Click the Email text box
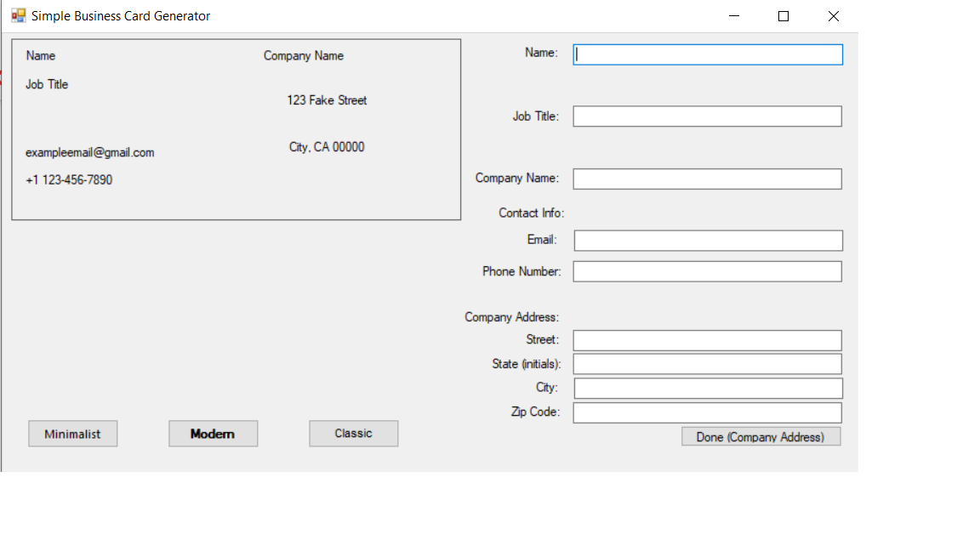This screenshot has height=551, width=980. [708, 241]
